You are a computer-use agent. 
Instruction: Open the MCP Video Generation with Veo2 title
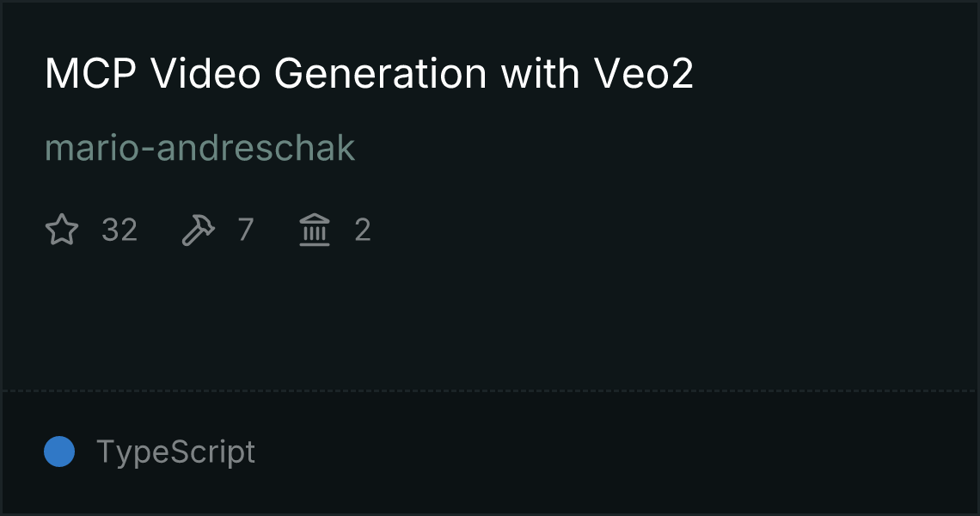tap(369, 75)
